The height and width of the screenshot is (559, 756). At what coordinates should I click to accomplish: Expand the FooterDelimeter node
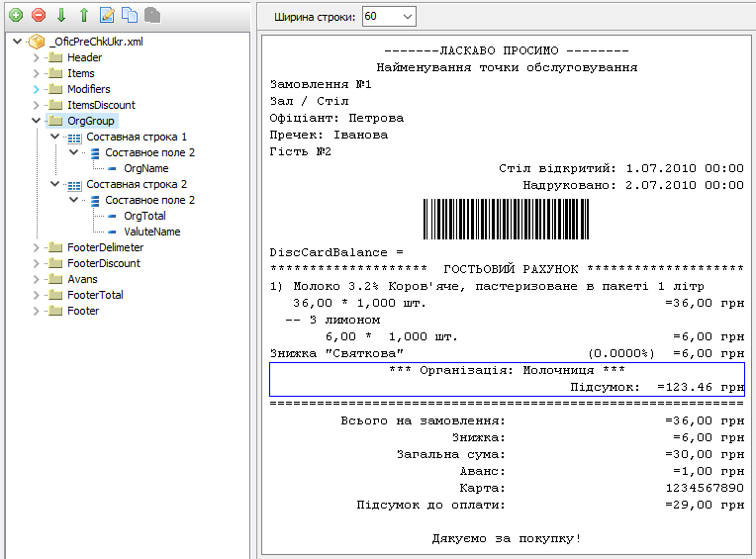37,247
